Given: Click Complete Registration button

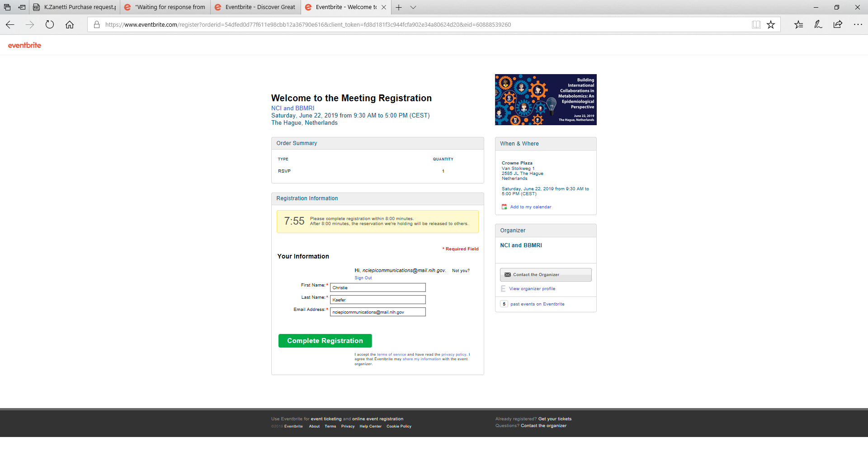Looking at the screenshot, I should coord(325,341).
